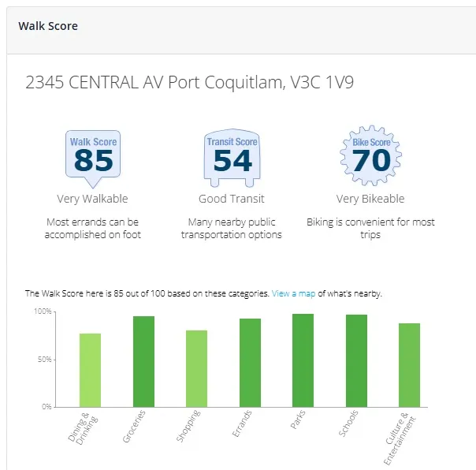Select the Schools bar in chart
Image resolution: width=476 pixels, height=470 pixels.
click(x=356, y=360)
